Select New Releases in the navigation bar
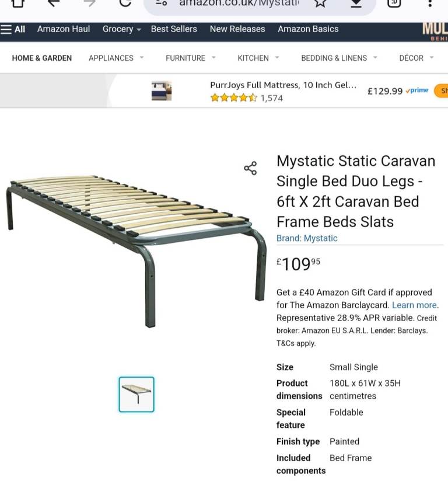The width and height of the screenshot is (448, 484). 237,29
